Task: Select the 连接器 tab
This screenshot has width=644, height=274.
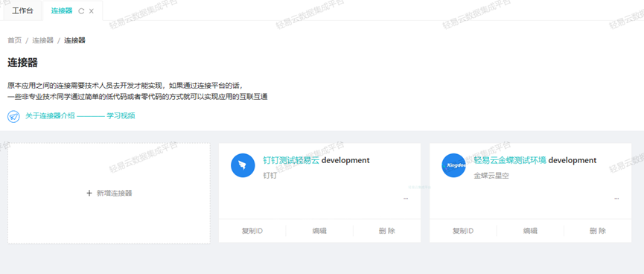Action: click(62, 10)
